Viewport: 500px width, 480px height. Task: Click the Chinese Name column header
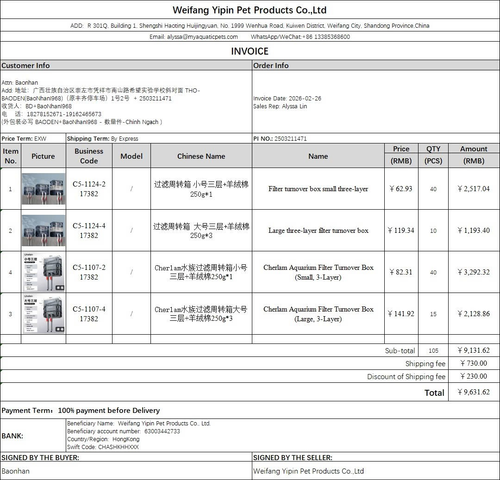(x=201, y=156)
